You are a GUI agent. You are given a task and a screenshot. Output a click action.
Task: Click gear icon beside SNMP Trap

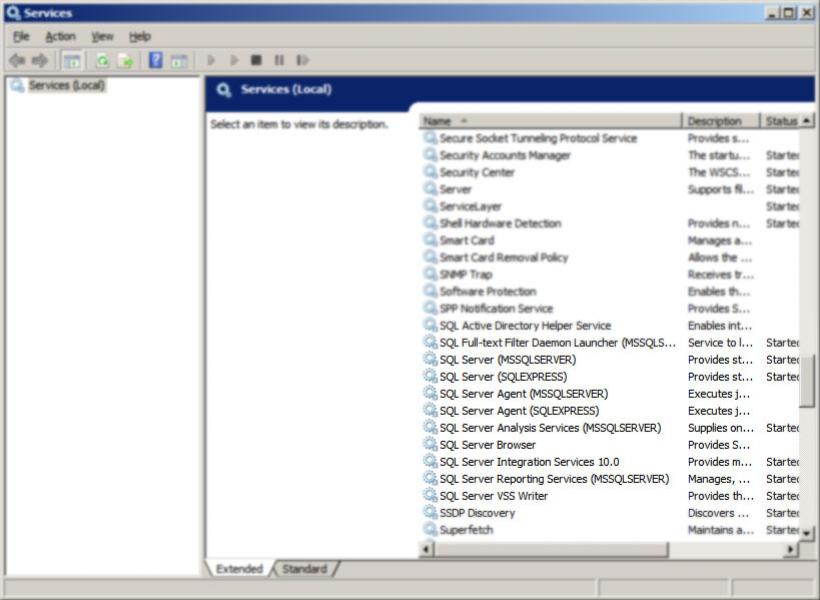coord(430,274)
